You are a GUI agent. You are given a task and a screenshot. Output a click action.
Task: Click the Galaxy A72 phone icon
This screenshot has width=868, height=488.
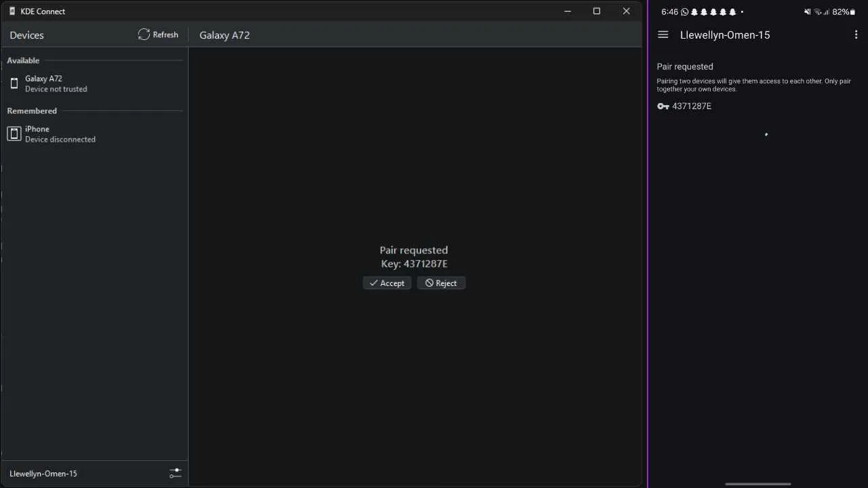tap(14, 84)
